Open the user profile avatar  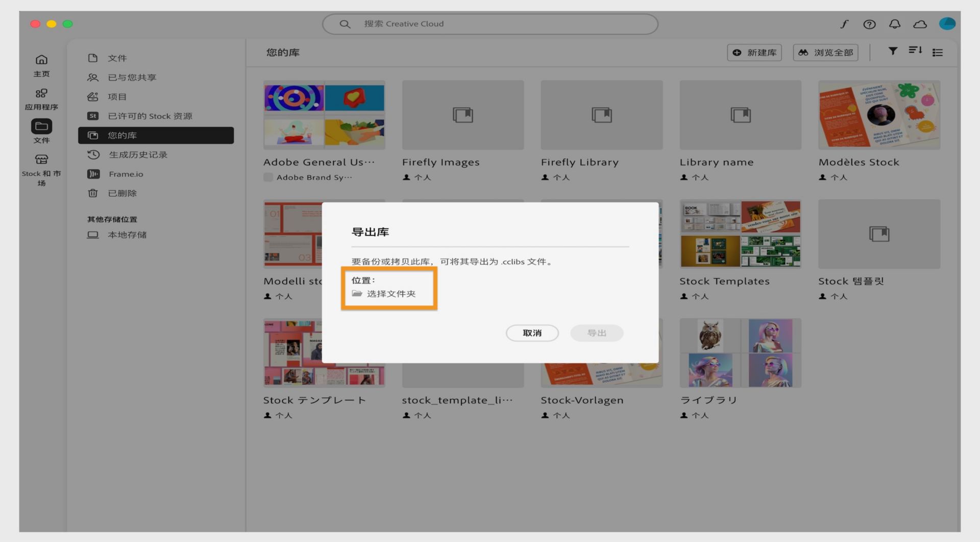[947, 23]
